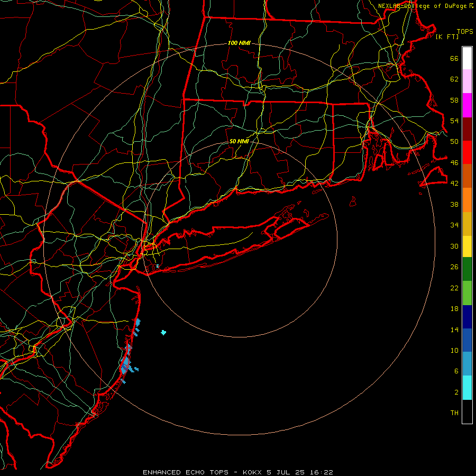Click the black TH legend swatch
Image resolution: width=476 pixels, height=476 pixels.
(467, 411)
